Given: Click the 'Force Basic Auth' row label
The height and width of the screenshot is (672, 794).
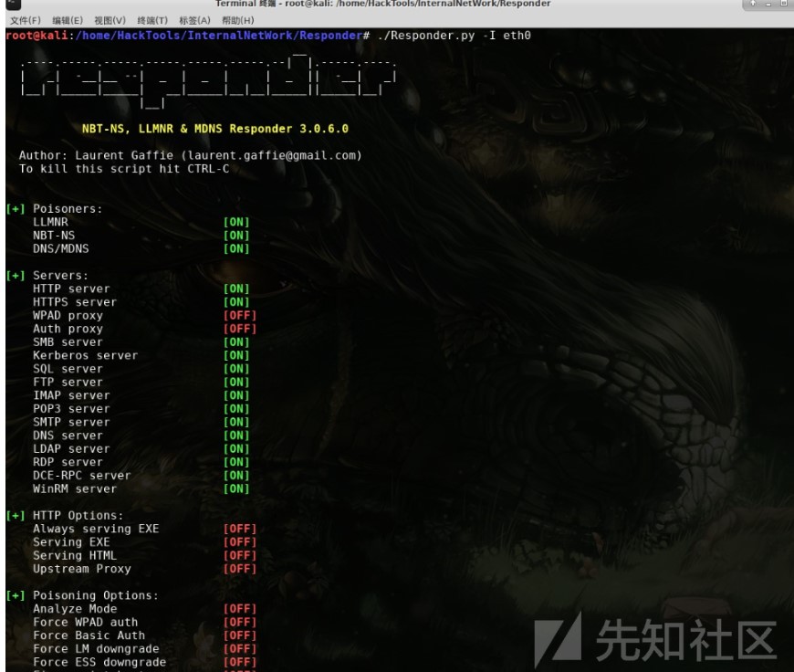Looking at the screenshot, I should click(x=89, y=635).
